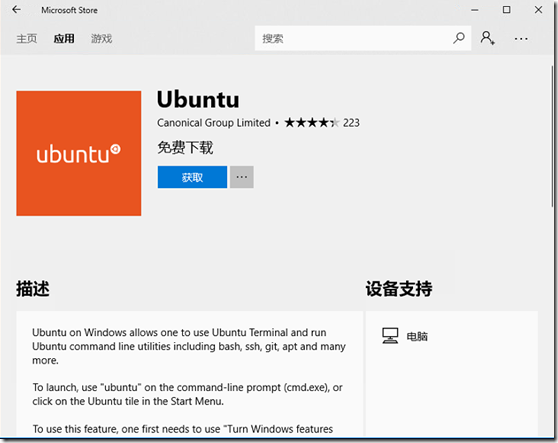The image size is (558, 443).
Task: Click the search magnifier icon
Action: pyautogui.click(x=459, y=38)
